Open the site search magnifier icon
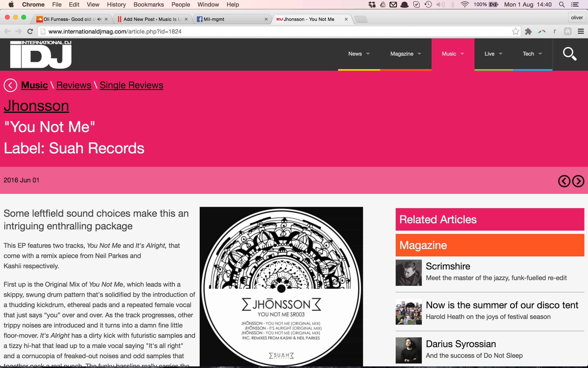 click(570, 54)
